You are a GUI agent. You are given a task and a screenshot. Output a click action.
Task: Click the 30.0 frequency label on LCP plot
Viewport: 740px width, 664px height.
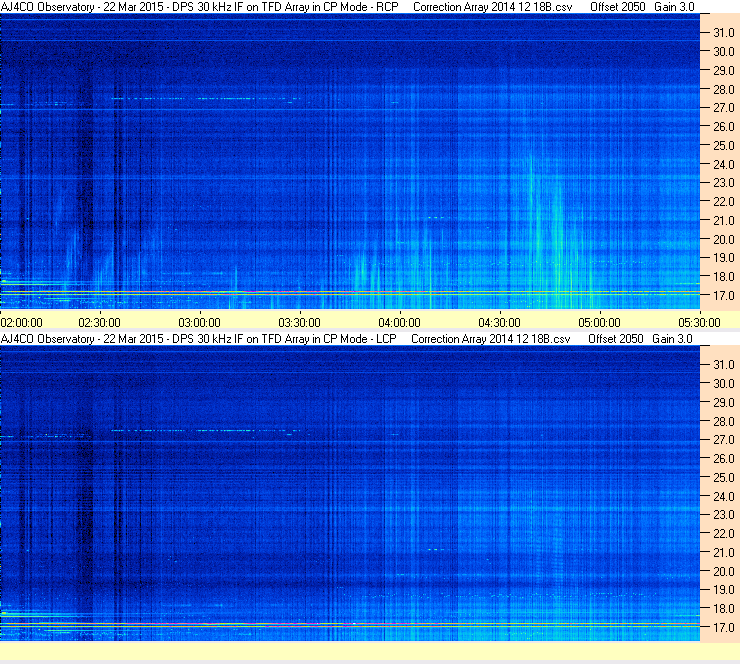(x=723, y=384)
